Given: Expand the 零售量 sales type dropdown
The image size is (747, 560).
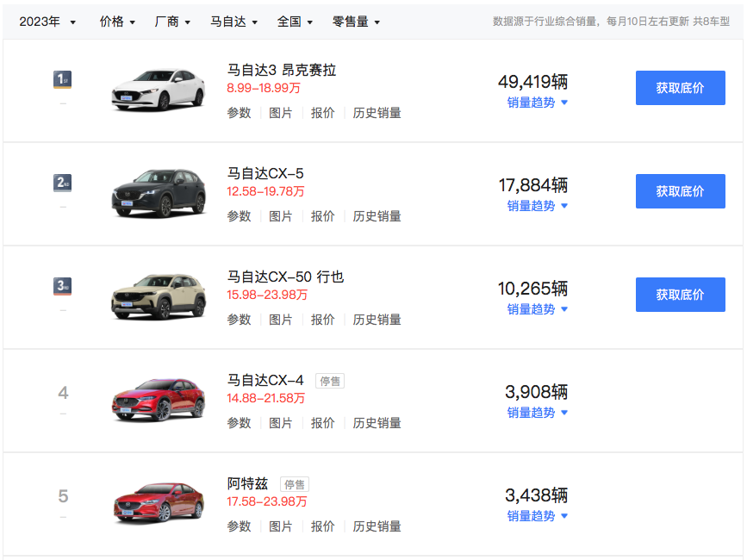Looking at the screenshot, I should pyautogui.click(x=356, y=22).
